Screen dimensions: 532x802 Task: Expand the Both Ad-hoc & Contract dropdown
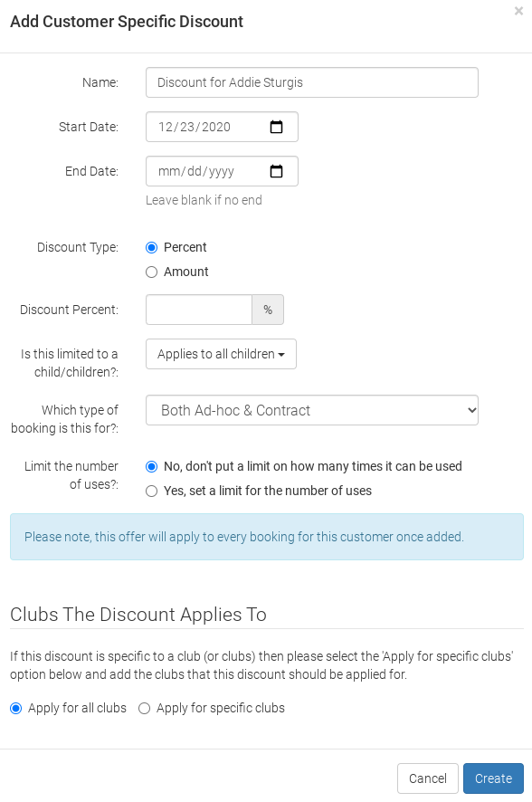click(312, 410)
